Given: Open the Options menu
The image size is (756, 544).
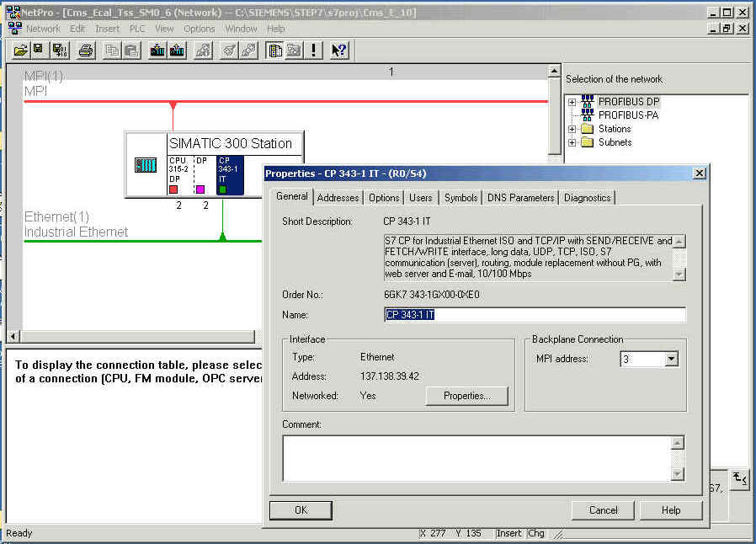Looking at the screenshot, I should 200,29.
